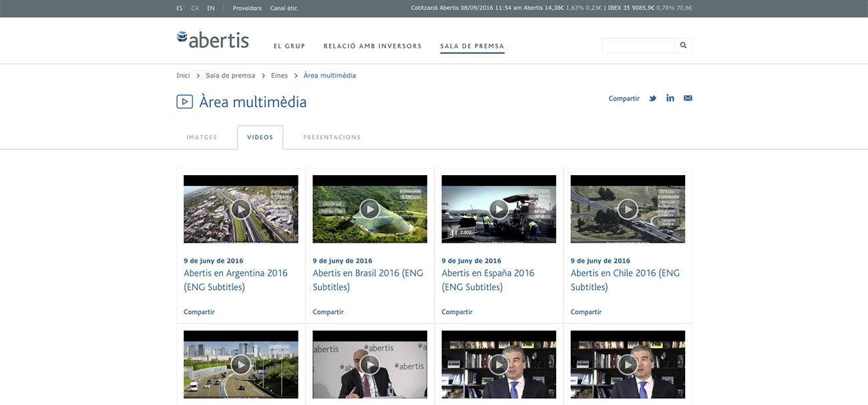Play the Abertis en Brasil 2016 video
Viewport: 868px width, 405px height.
370,209
